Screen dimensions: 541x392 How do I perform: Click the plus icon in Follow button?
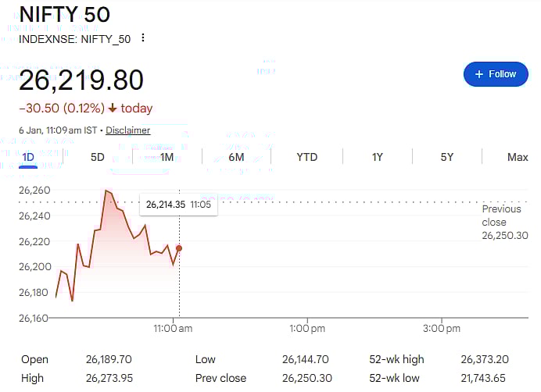pos(479,74)
